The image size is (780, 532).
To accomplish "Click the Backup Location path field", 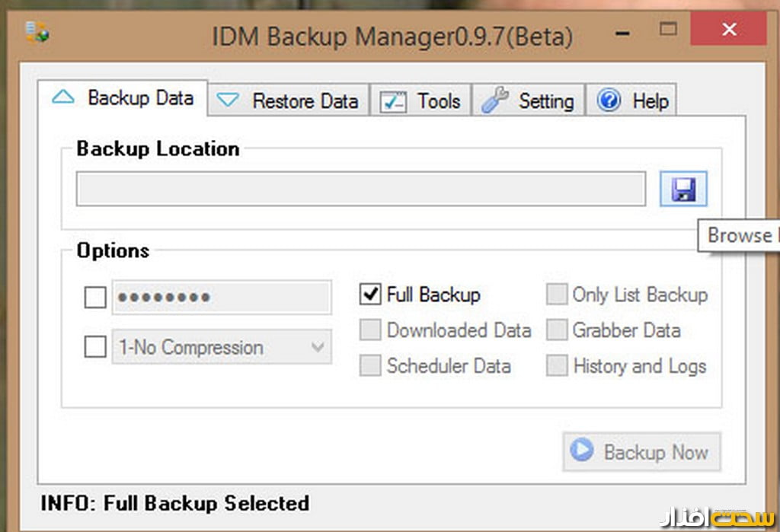I will [360, 190].
